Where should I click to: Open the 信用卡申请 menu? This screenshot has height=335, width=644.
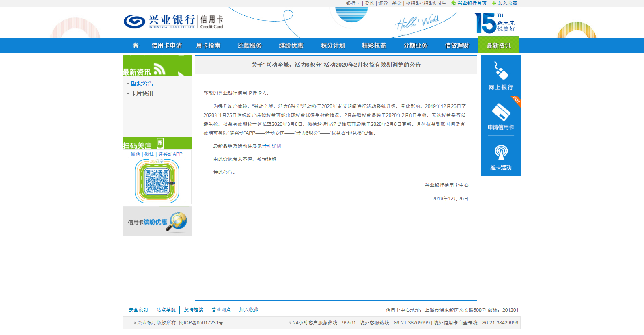(x=166, y=45)
